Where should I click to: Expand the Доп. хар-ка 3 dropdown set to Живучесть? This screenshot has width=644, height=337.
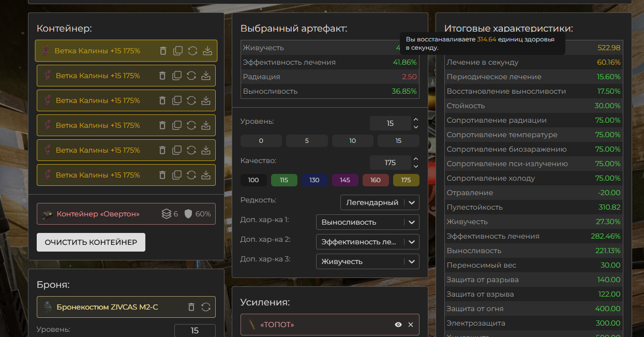[367, 261]
